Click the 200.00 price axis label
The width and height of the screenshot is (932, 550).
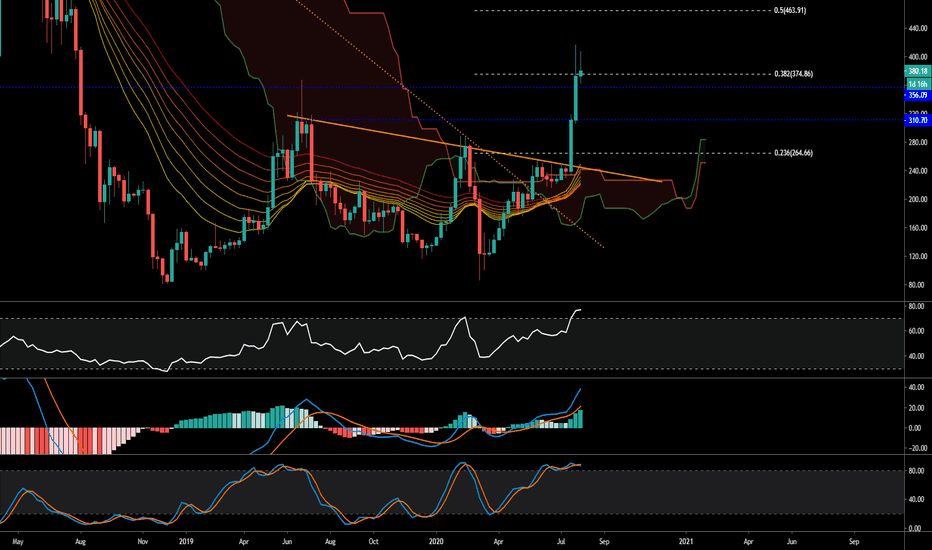click(x=918, y=200)
